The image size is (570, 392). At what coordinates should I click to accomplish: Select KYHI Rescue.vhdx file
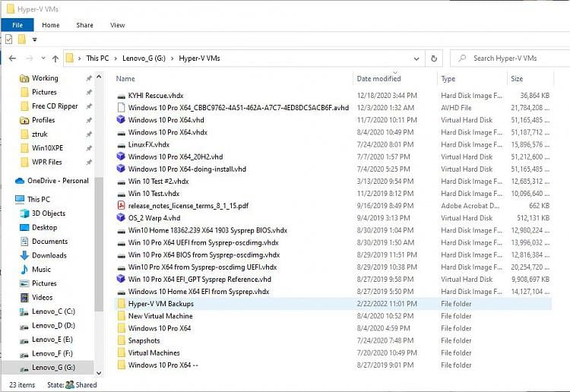pos(156,96)
